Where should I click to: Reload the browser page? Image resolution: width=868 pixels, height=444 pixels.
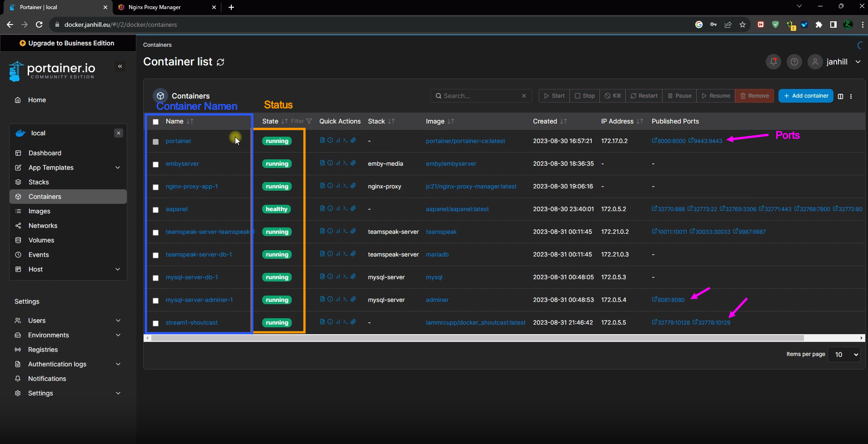[39, 25]
